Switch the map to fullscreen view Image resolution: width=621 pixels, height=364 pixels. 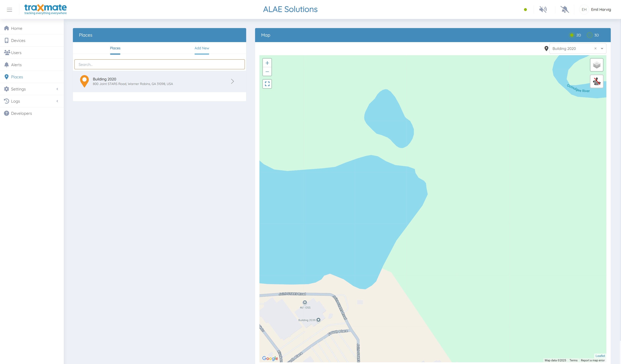pyautogui.click(x=267, y=84)
